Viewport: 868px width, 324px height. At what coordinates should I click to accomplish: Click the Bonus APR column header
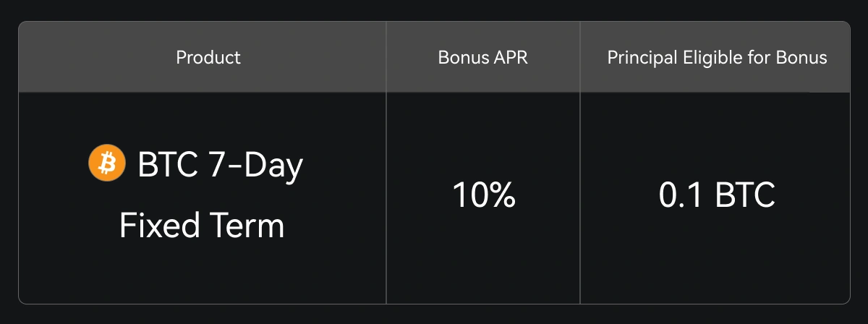pos(483,58)
